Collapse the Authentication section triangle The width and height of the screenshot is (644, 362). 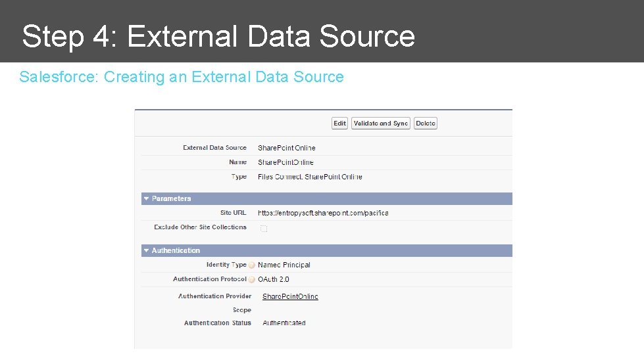(x=146, y=250)
